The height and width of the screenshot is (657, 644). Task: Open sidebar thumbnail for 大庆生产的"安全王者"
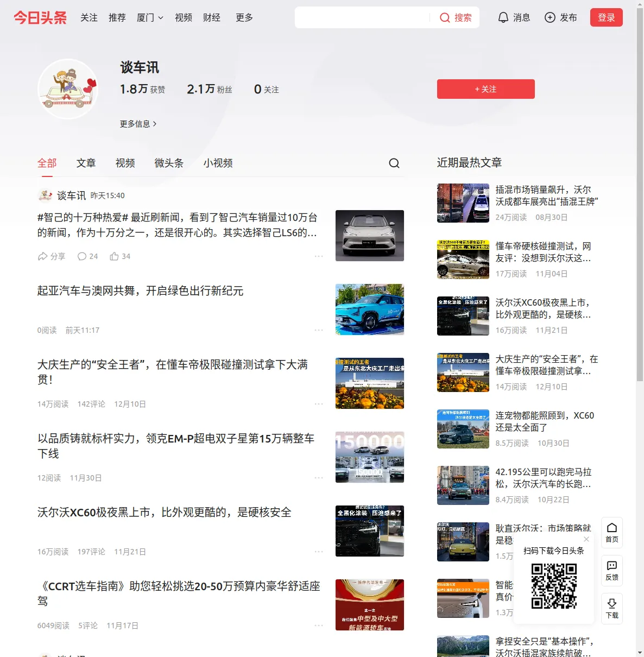coord(463,372)
